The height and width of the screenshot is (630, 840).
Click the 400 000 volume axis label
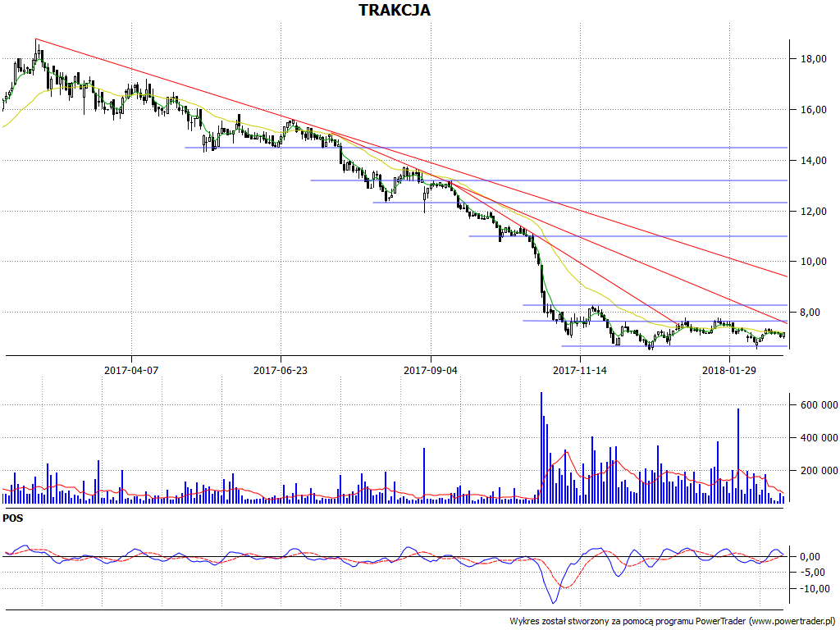[x=819, y=438]
